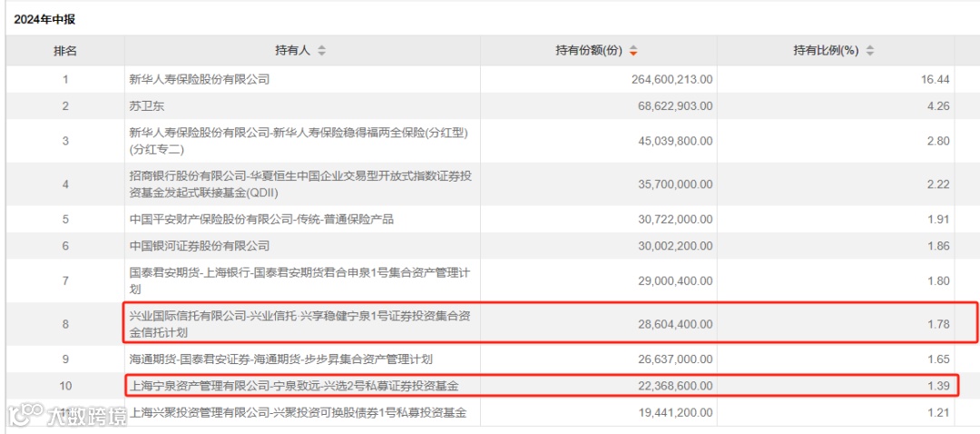Screen dimensions: 980x434
Task: Select shares value 26,637,000.00
Action: click(675, 359)
